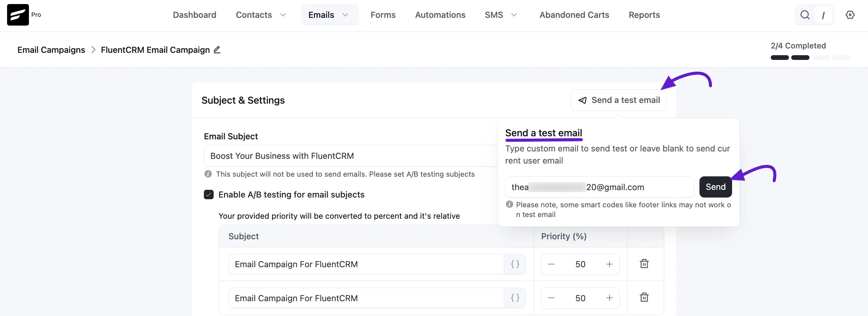Click the 2/4 Completed progress bar

coord(810,58)
